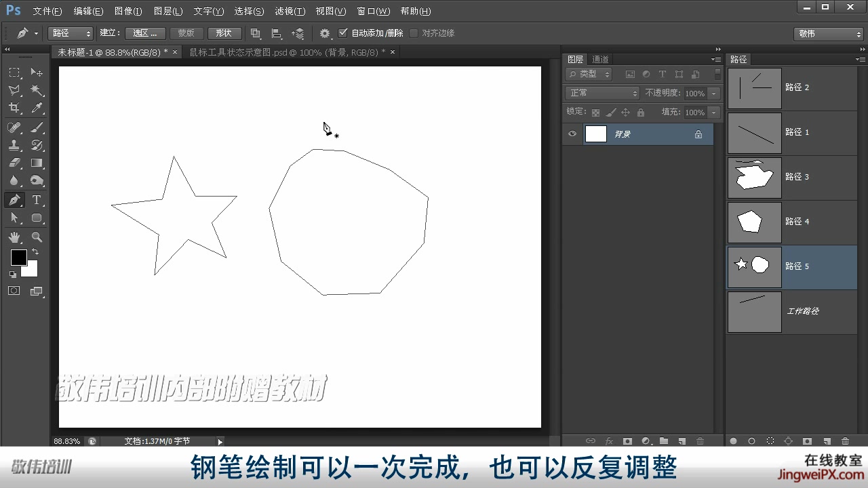Delete the current path with the trash icon

point(845,441)
